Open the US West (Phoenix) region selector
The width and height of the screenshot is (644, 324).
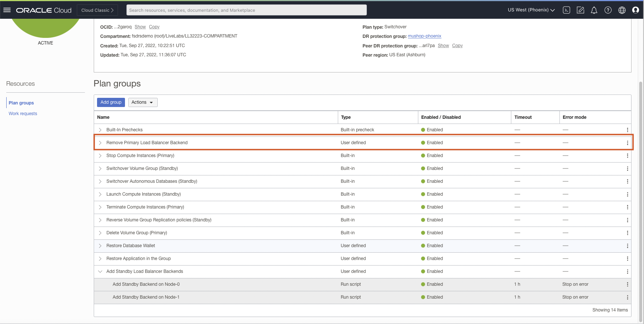[x=531, y=10]
